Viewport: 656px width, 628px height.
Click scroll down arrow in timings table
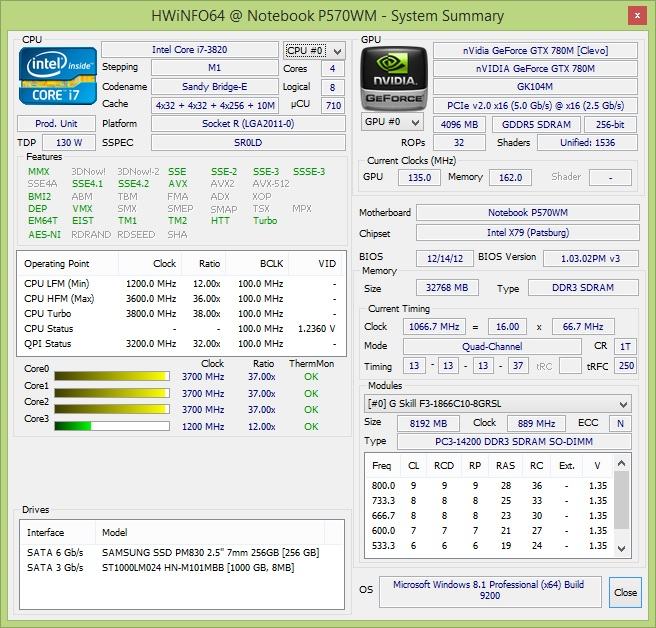click(621, 549)
